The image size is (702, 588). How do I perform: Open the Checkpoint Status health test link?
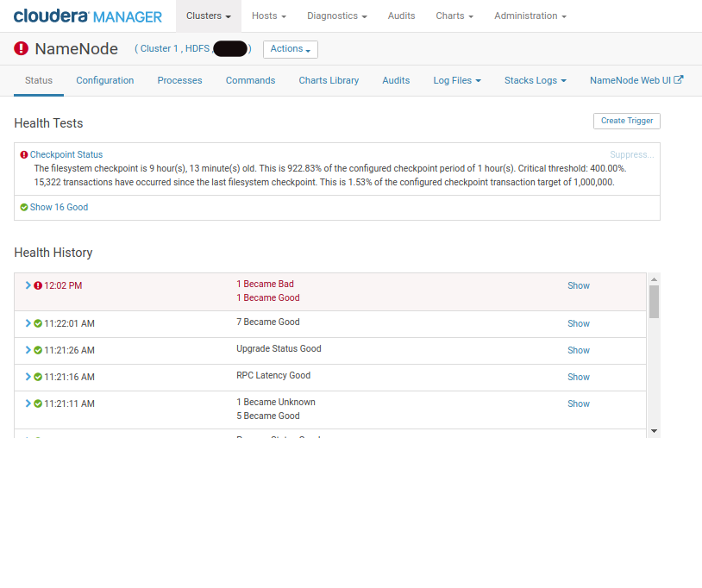tap(66, 155)
